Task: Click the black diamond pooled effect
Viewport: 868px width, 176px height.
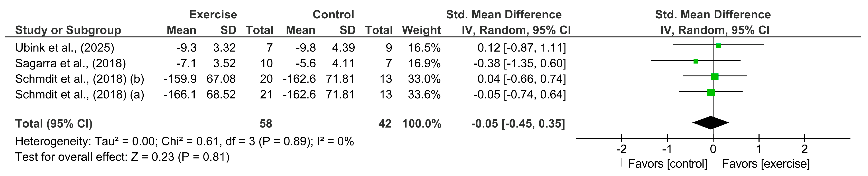Action: (x=711, y=122)
